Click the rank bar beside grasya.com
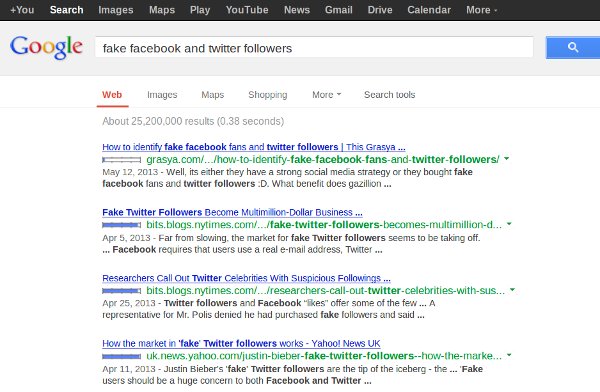 tap(122, 160)
